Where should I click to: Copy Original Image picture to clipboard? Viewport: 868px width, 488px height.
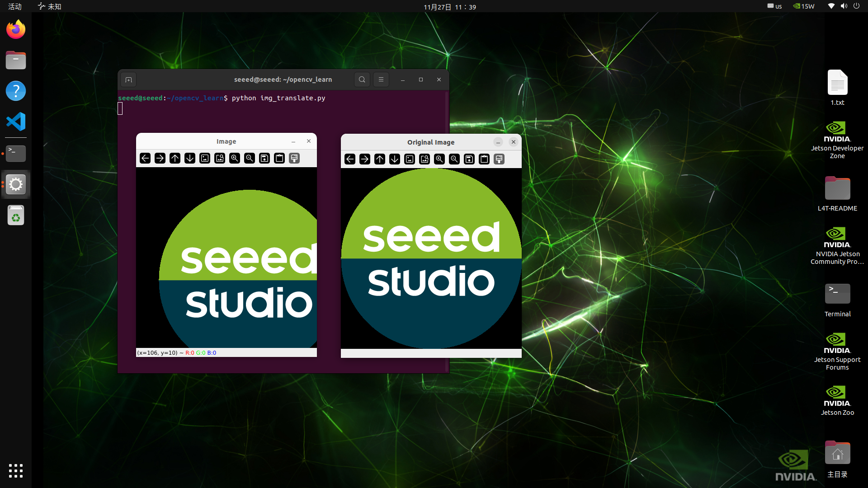coord(484,159)
